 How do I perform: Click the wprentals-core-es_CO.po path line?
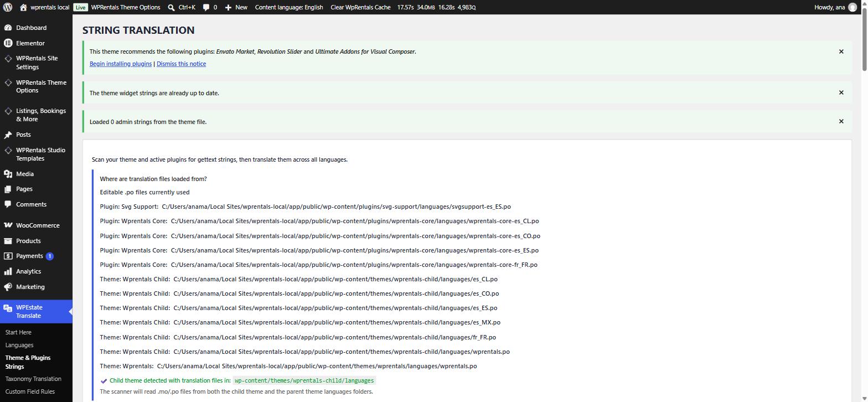point(320,235)
